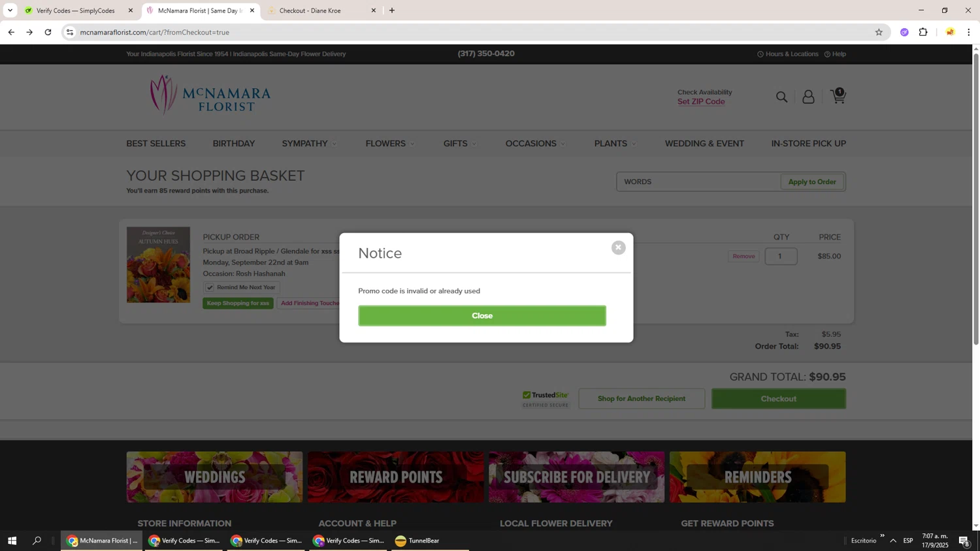Select Birthday menu item
The image size is (980, 551).
click(x=234, y=144)
